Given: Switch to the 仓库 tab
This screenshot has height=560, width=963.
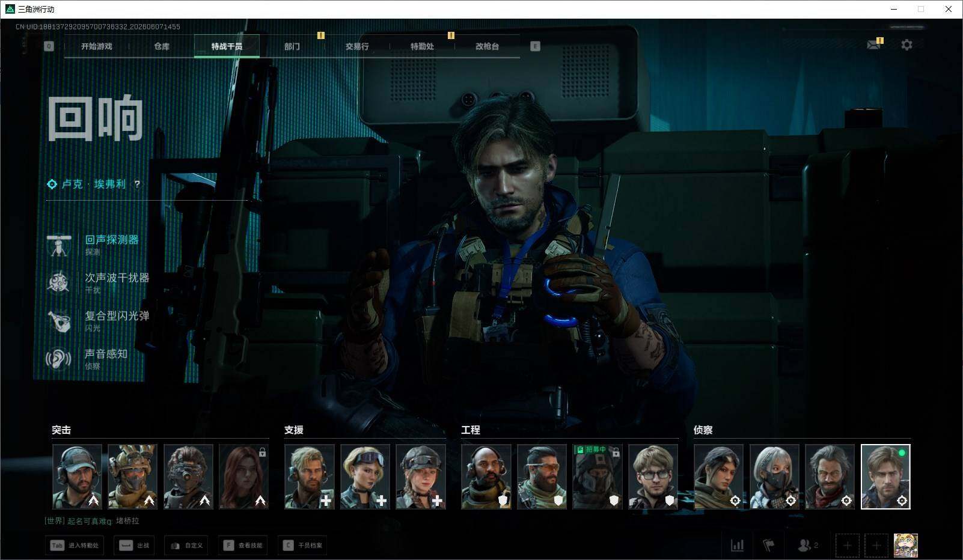Looking at the screenshot, I should pos(162,46).
